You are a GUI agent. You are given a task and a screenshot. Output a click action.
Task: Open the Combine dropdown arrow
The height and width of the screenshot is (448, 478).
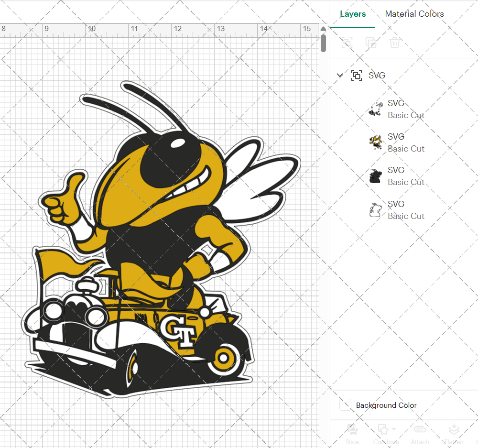click(394, 429)
